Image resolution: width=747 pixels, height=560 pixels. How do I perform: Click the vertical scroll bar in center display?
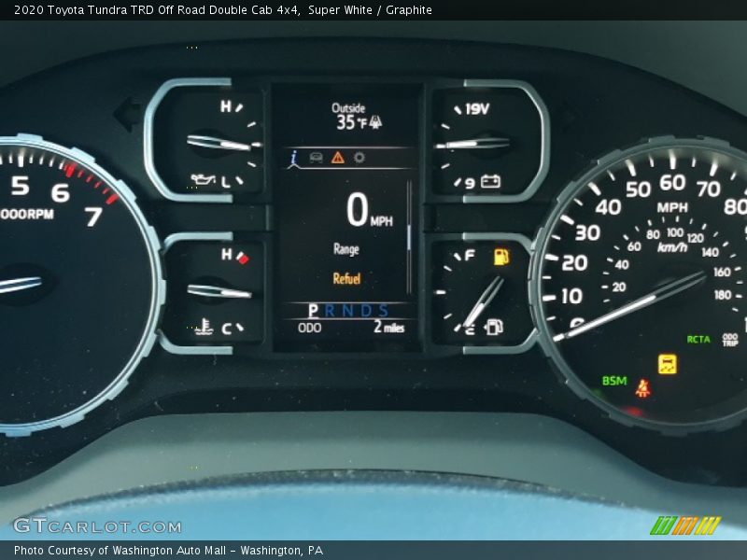(409, 238)
